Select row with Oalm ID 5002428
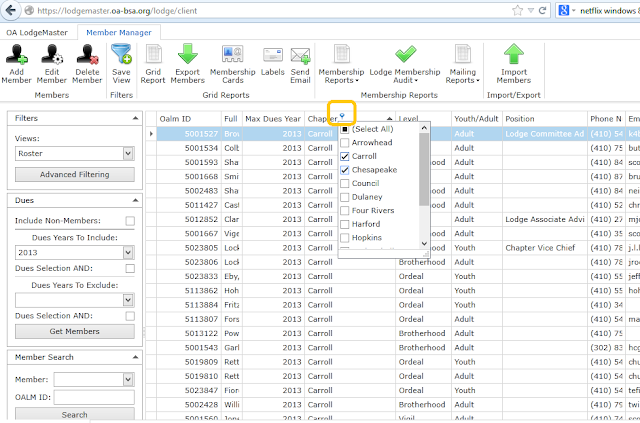 tap(393, 405)
